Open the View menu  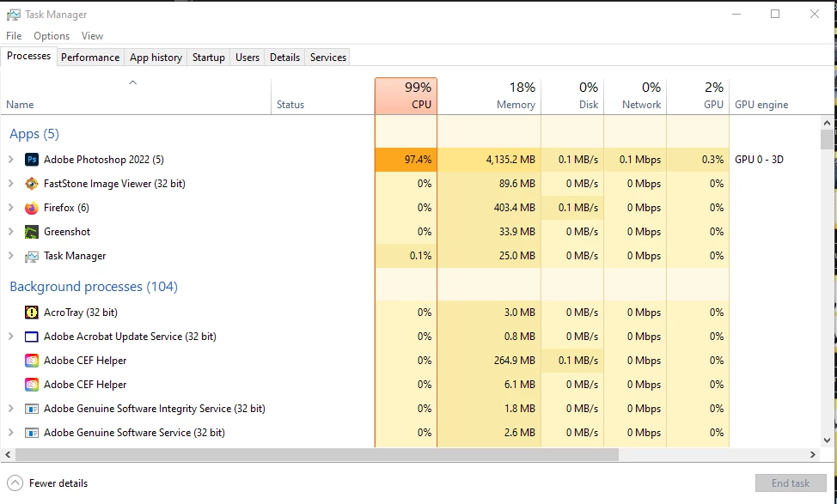pyautogui.click(x=92, y=36)
